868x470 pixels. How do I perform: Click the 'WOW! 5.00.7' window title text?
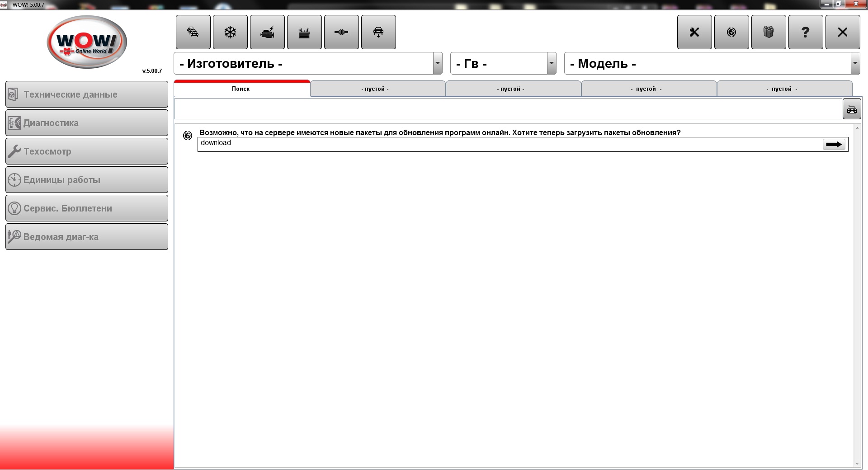click(x=28, y=5)
